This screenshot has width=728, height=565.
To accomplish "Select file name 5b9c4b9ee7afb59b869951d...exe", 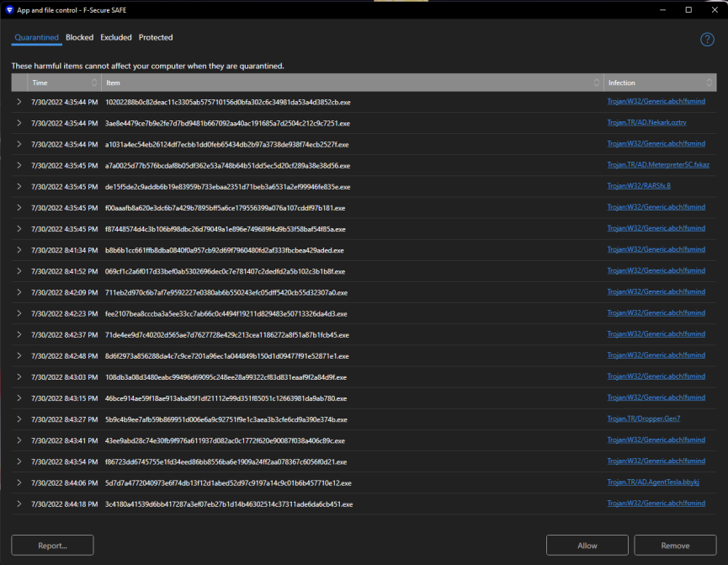I will pos(226,419).
